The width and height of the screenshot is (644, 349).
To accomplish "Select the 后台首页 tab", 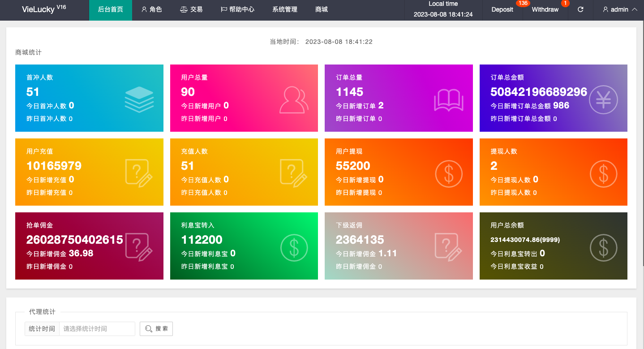I will point(111,9).
